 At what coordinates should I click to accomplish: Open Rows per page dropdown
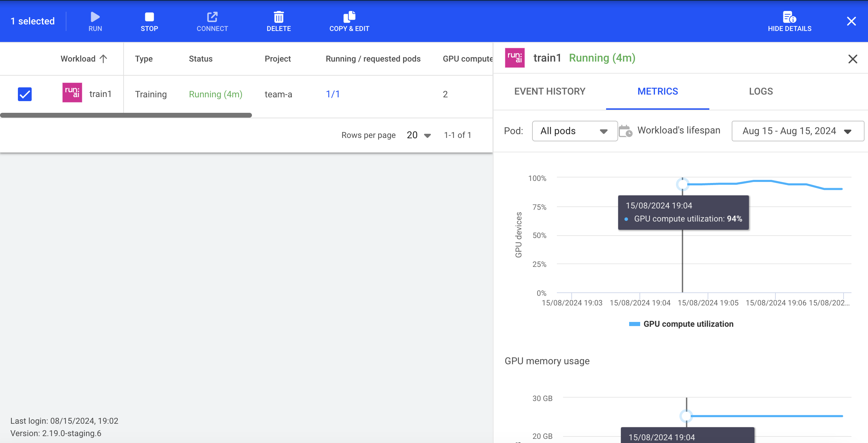[x=419, y=135]
